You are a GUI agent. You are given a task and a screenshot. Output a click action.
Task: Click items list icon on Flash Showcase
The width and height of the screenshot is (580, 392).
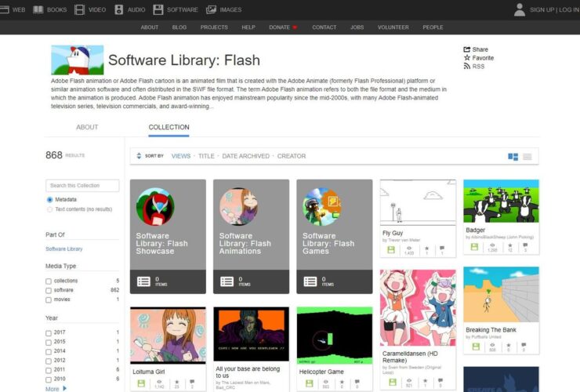pyautogui.click(x=143, y=281)
